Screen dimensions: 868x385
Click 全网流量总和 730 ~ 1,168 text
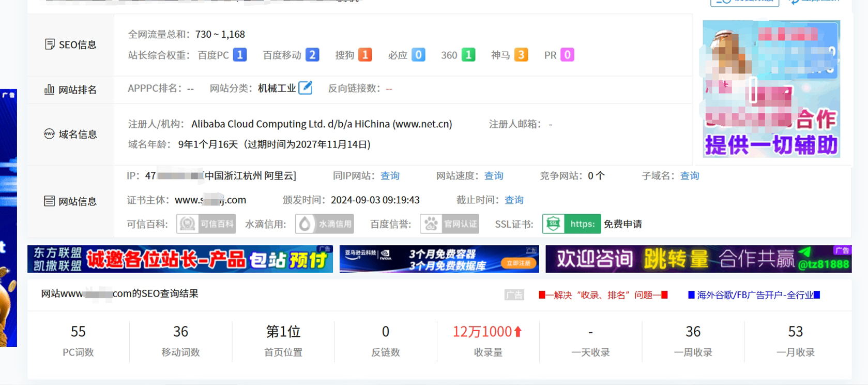187,34
